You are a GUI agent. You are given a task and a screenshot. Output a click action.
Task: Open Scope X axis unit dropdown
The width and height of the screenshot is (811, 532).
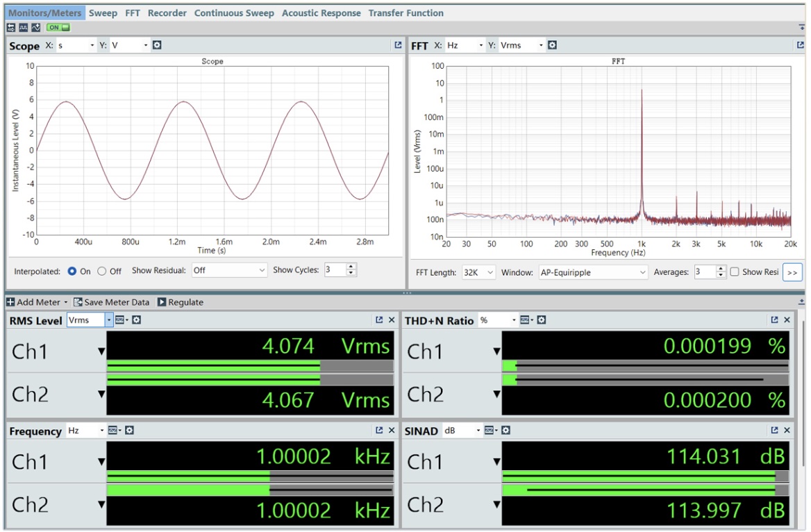(76, 45)
